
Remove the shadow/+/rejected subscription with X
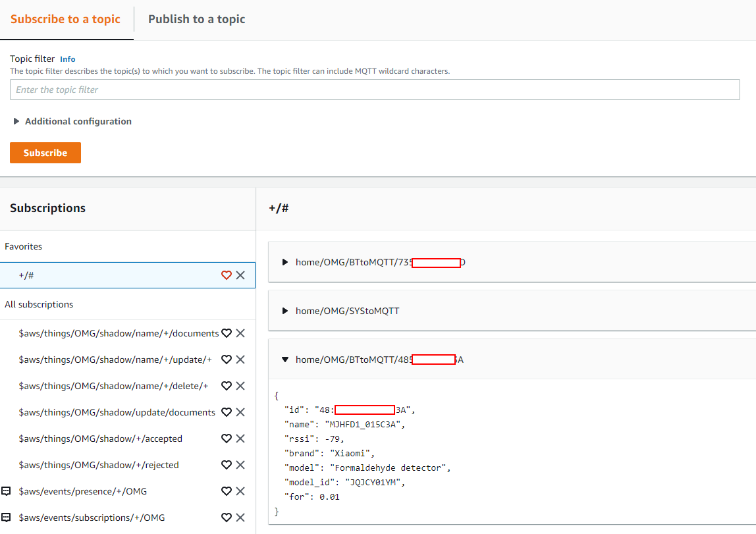tap(240, 465)
